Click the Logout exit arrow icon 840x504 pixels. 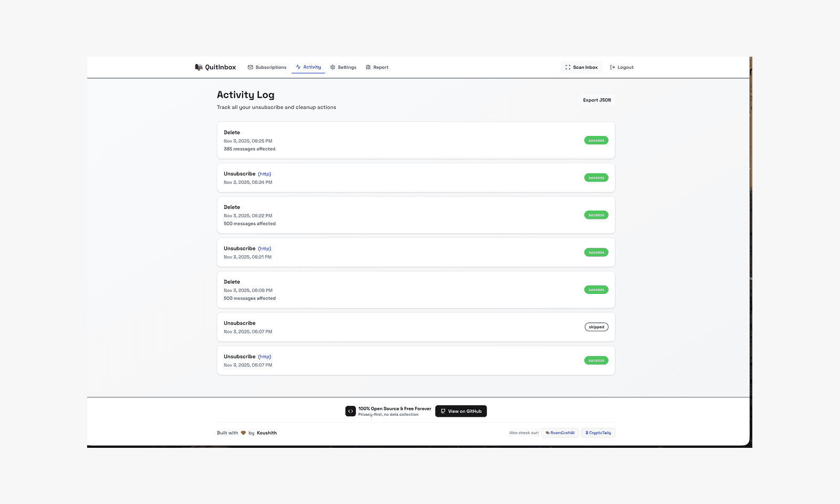612,67
